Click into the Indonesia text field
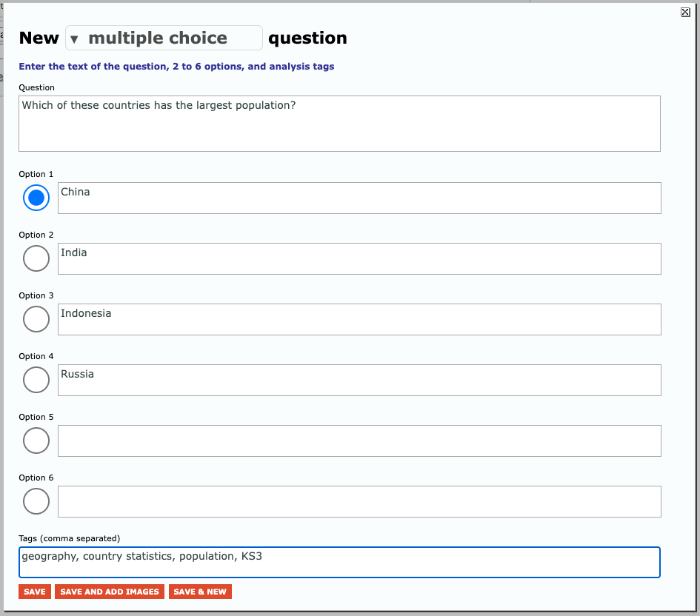This screenshot has height=616, width=700. click(x=359, y=319)
